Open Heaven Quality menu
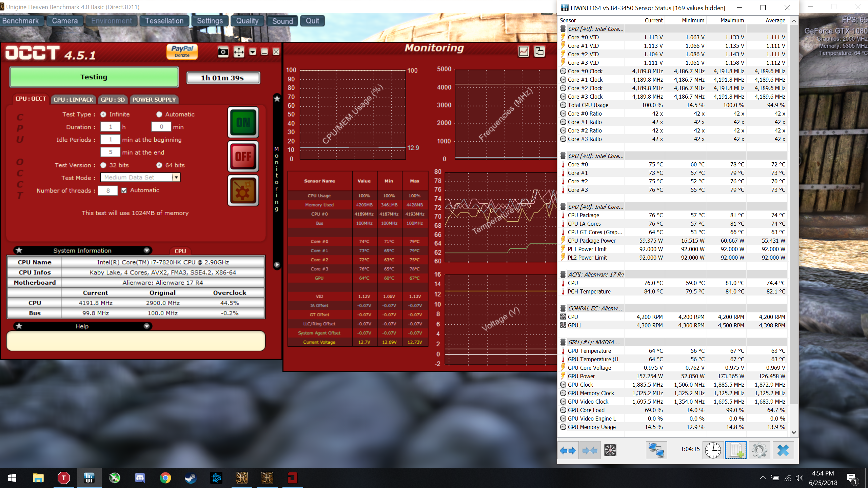 [248, 21]
